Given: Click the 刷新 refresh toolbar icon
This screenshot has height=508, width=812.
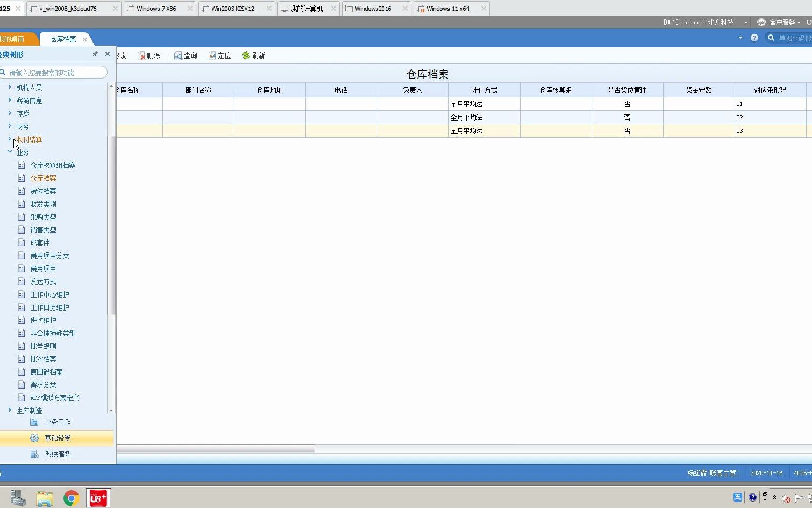Looking at the screenshot, I should 246,55.
